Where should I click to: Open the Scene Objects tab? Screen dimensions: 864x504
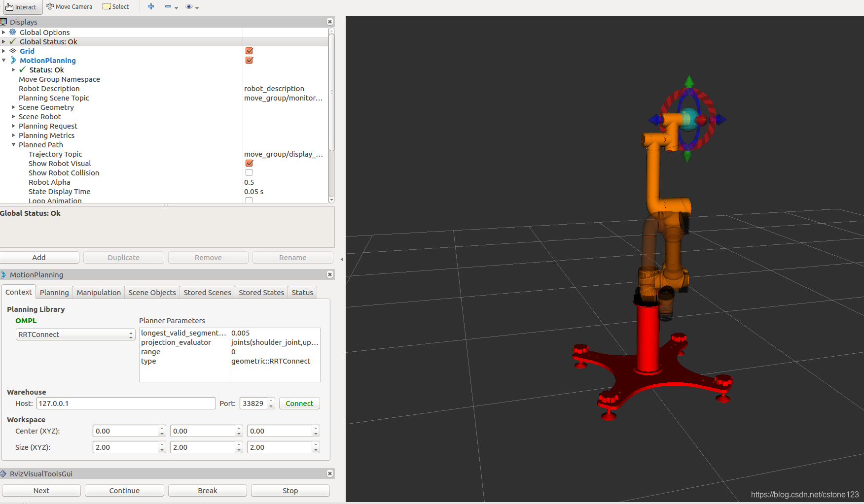[x=152, y=292]
